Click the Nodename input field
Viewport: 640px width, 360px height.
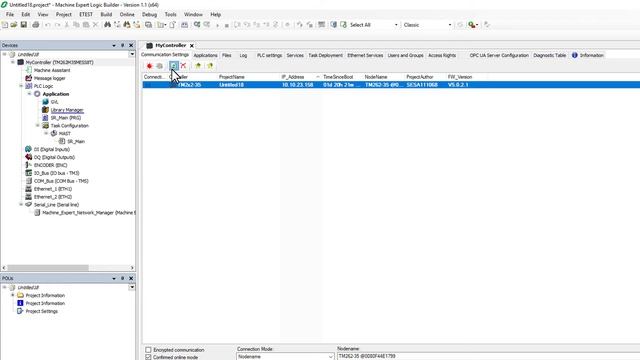488,356
